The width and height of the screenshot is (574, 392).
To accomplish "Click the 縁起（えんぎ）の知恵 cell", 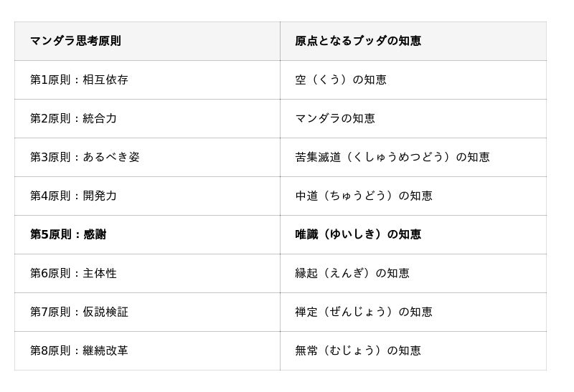I will pyautogui.click(x=352, y=273).
